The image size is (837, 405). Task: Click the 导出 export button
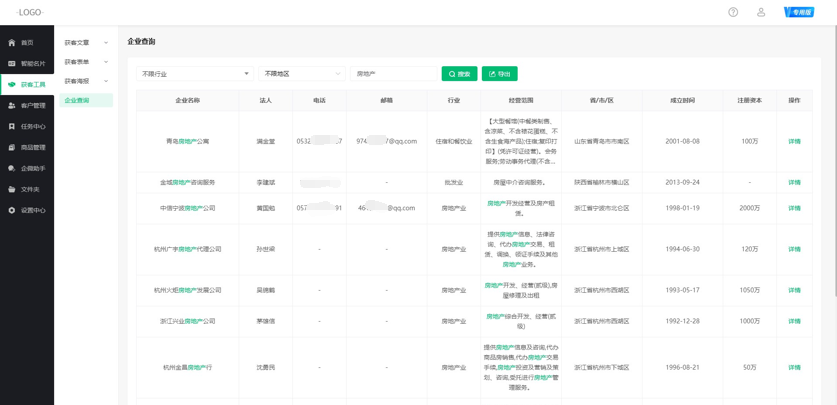[x=499, y=74]
